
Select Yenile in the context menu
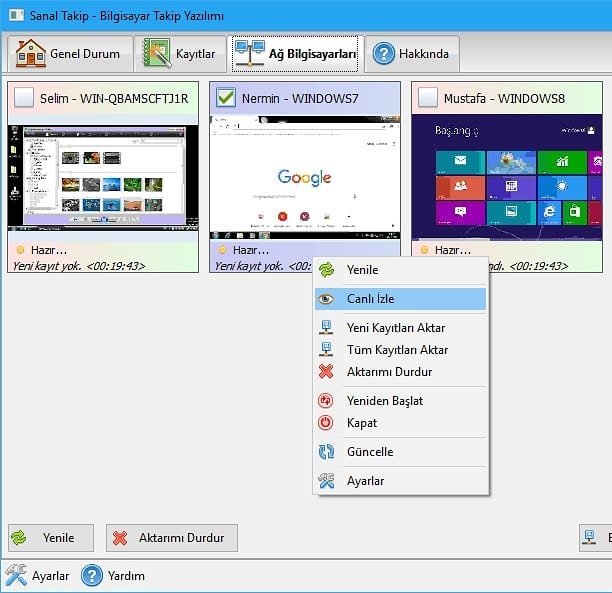pos(400,270)
